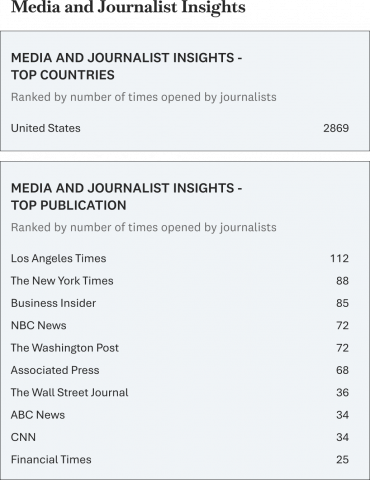Select the ABC News row
This screenshot has height=480, width=370.
click(x=180, y=415)
